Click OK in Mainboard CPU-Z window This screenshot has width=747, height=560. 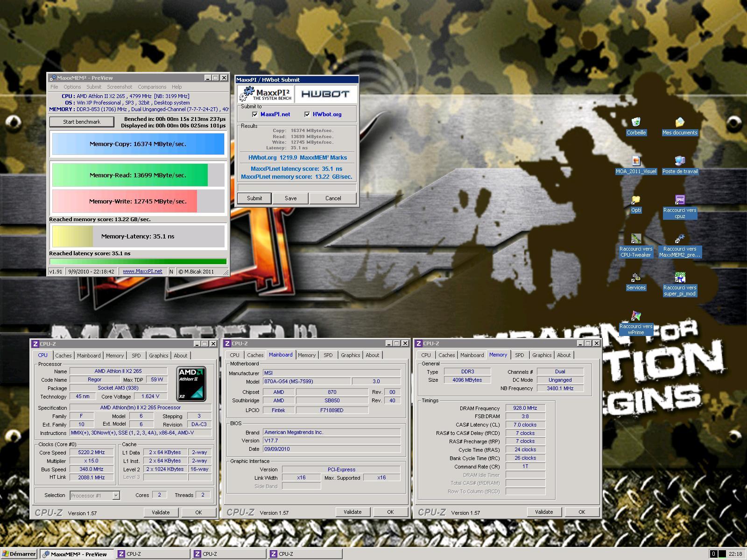(390, 512)
